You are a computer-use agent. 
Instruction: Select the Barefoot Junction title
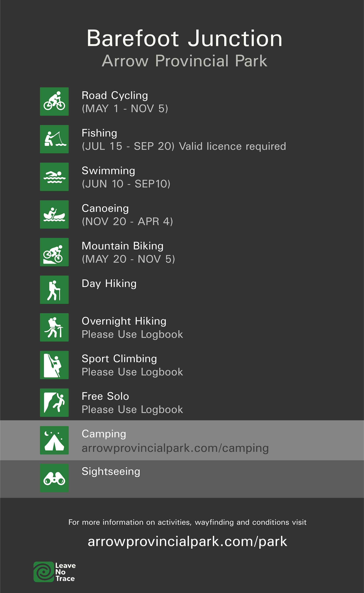tap(184, 38)
